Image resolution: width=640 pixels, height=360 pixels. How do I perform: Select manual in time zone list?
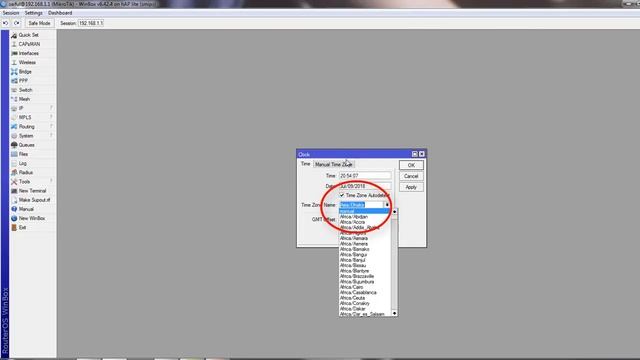[x=364, y=211]
